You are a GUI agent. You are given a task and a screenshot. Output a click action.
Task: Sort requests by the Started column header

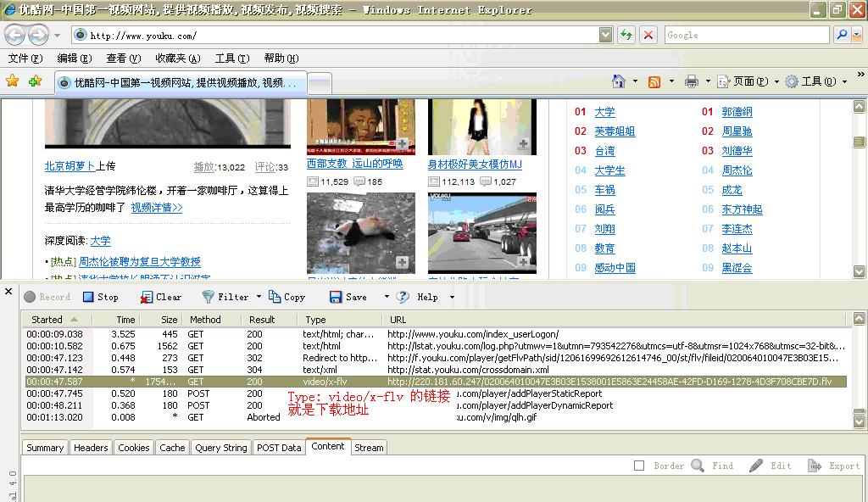click(55, 320)
